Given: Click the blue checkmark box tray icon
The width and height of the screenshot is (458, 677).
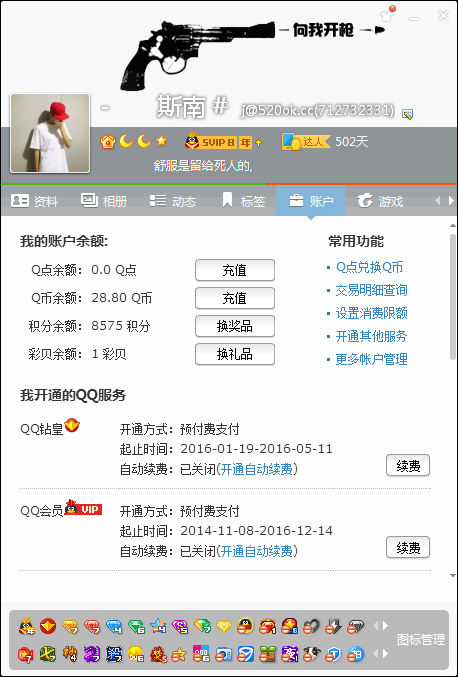Looking at the screenshot, I should 246,655.
